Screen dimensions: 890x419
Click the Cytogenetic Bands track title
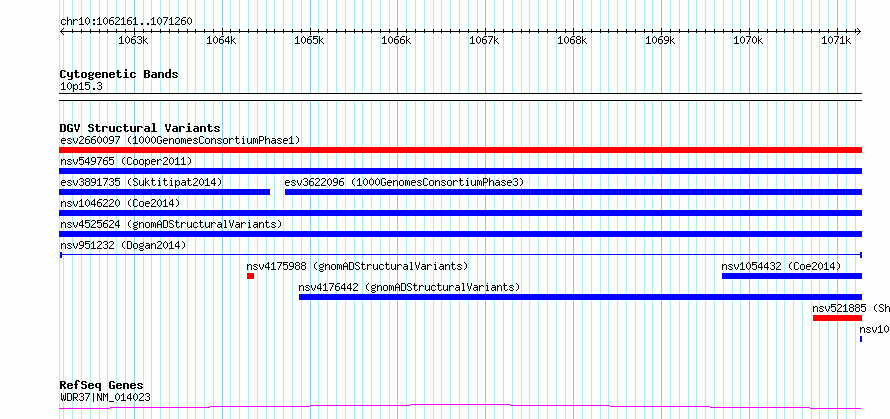(x=119, y=74)
